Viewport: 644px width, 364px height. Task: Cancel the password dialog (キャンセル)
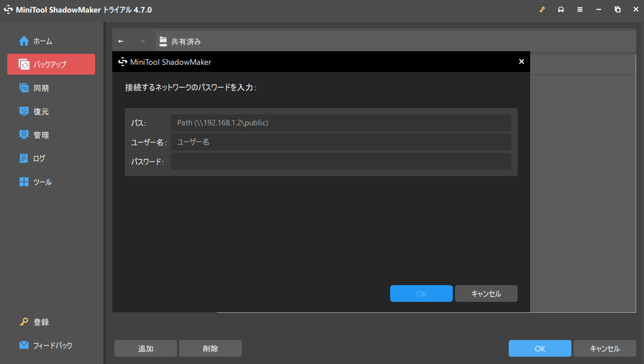[x=486, y=293]
